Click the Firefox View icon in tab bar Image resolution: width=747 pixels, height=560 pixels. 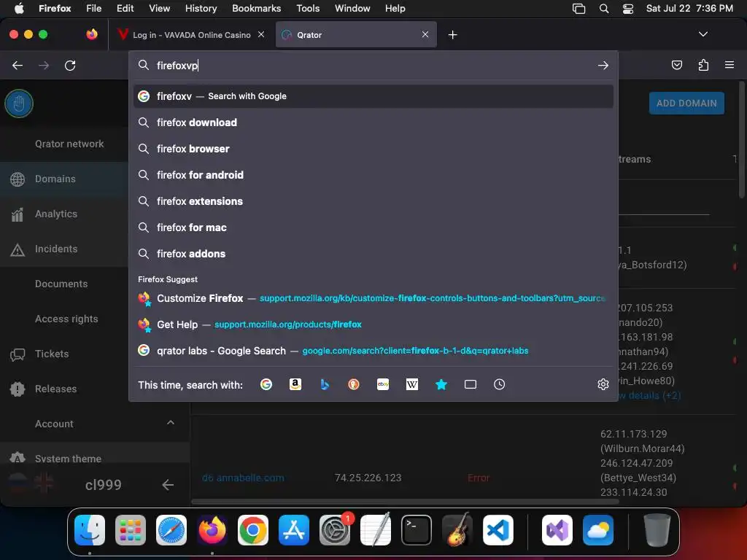click(x=92, y=34)
